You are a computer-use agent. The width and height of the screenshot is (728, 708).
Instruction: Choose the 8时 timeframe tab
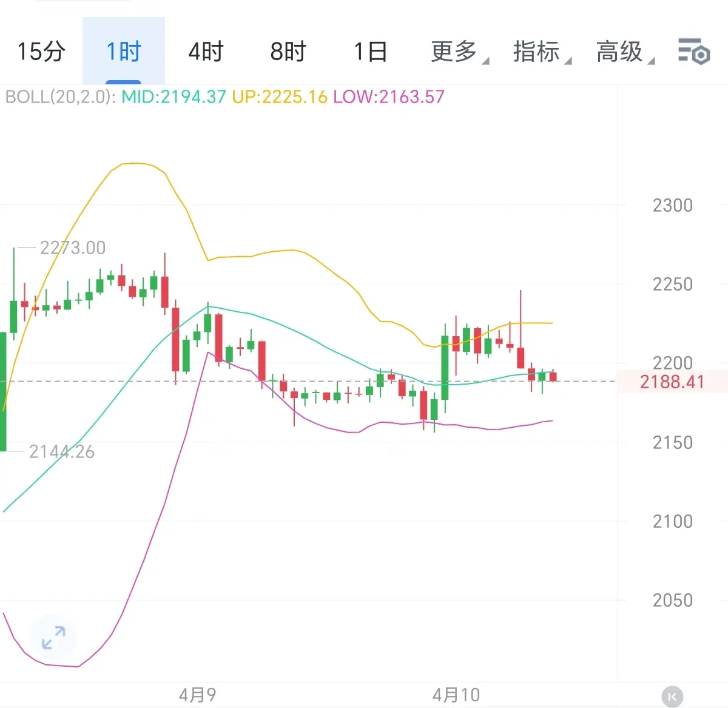[x=288, y=52]
